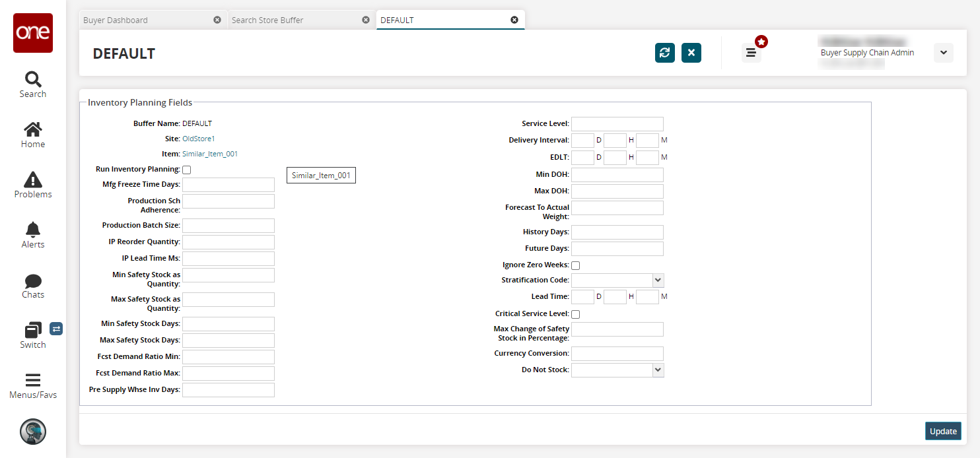
Task: Enable the Run Inventory Planning checkbox
Action: coord(187,170)
